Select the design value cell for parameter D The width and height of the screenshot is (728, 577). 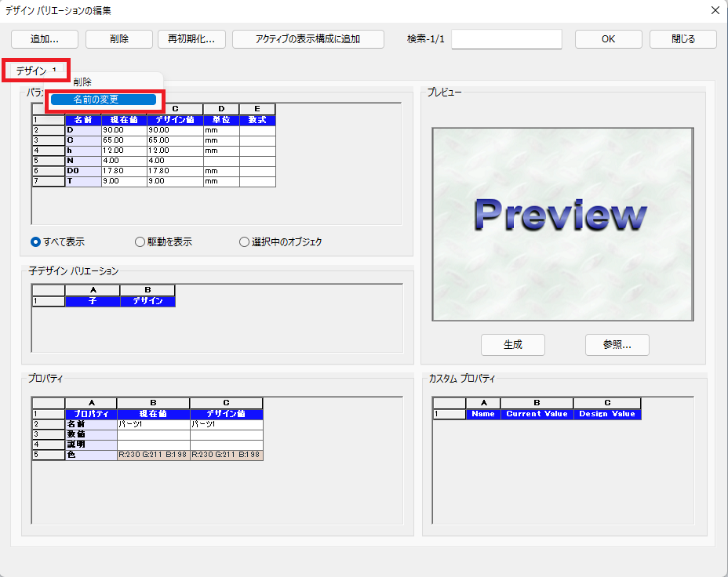point(174,130)
